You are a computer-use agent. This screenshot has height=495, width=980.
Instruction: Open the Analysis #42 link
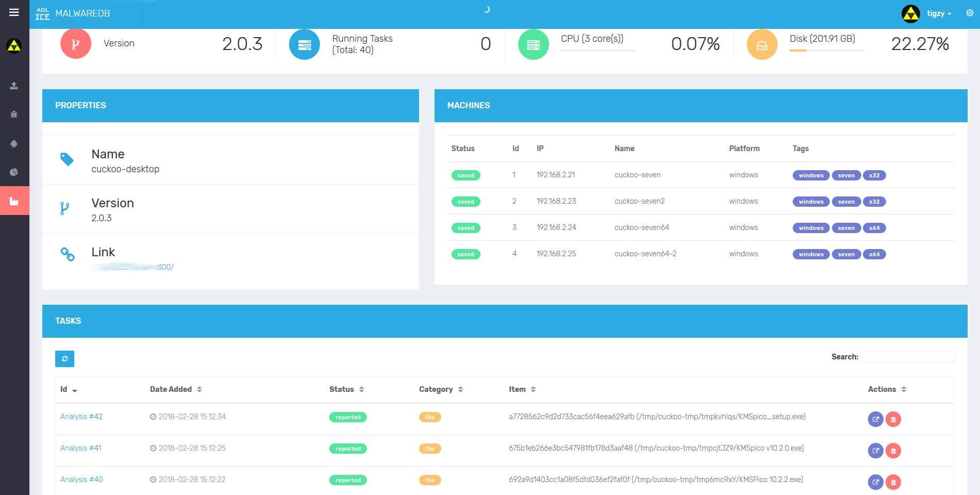[81, 417]
